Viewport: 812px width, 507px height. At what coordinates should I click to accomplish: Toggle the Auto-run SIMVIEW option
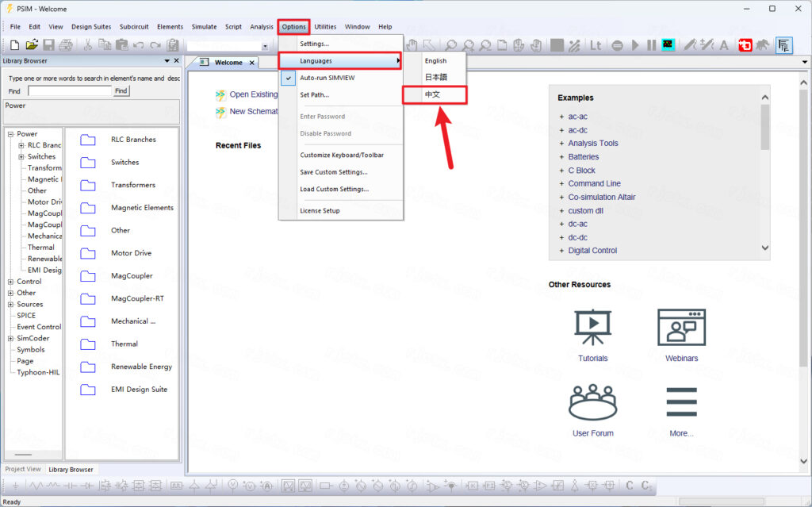[328, 78]
